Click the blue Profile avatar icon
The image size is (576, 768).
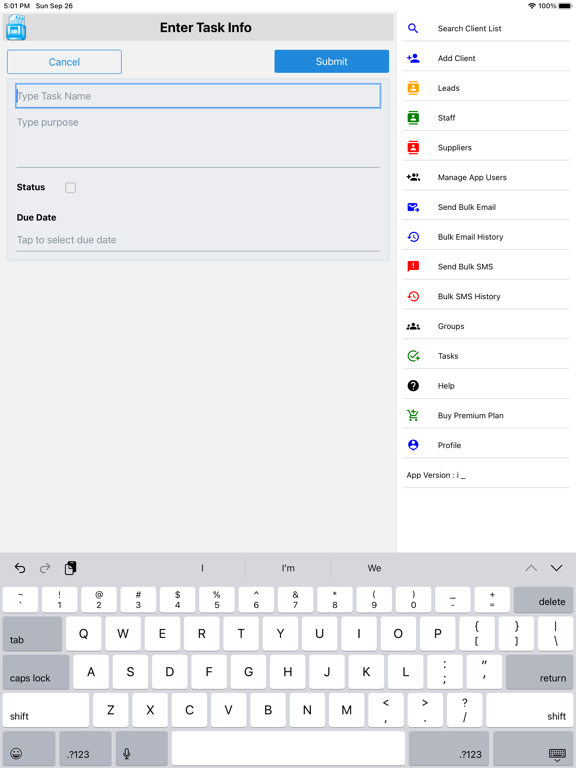point(413,445)
